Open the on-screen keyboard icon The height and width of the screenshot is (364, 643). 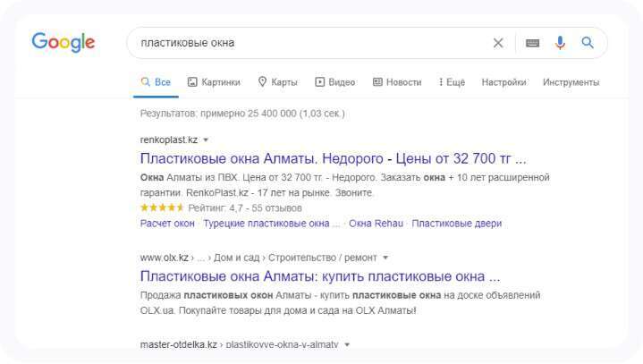(x=532, y=43)
